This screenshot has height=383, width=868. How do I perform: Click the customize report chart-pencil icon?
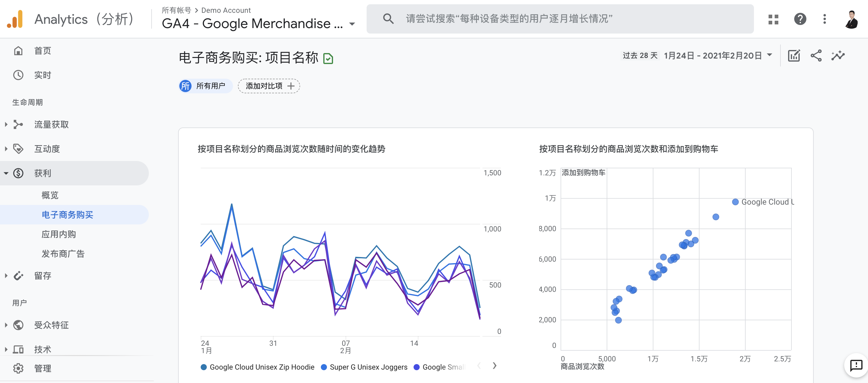794,55
